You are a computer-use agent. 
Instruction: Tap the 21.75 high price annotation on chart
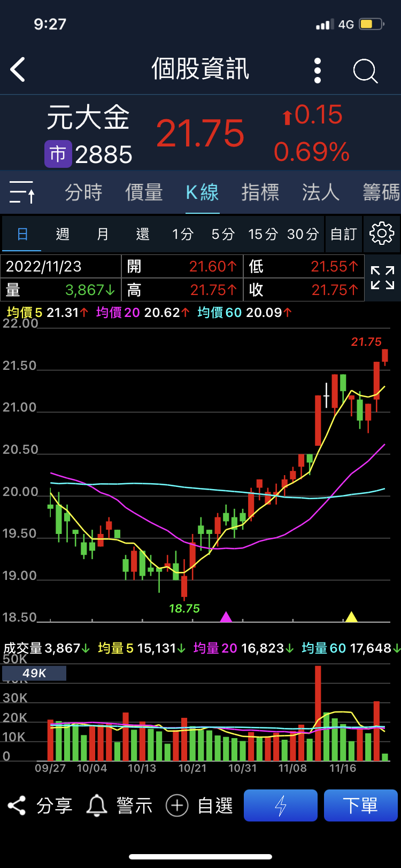point(366,342)
